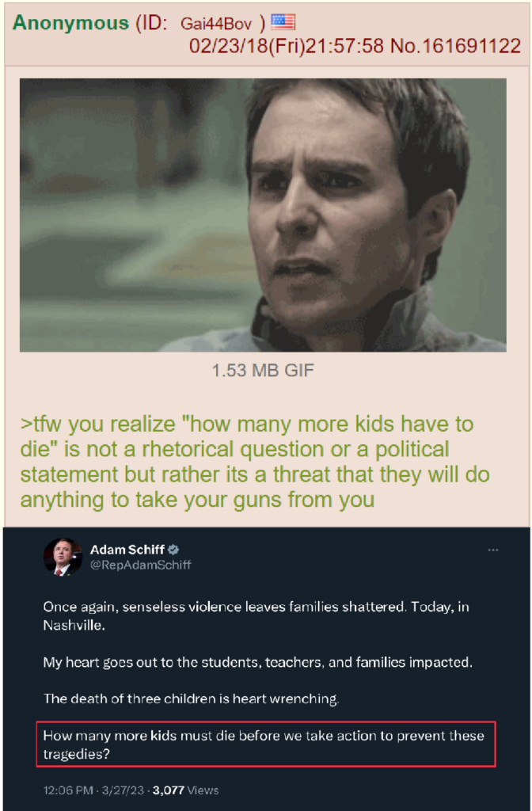Open Adam Schiff's profile picture
This screenshot has height=811, width=532.
63,557
